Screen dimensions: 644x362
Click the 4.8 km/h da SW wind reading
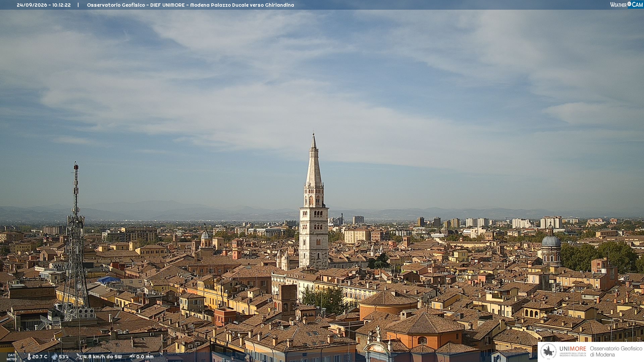coord(103,357)
